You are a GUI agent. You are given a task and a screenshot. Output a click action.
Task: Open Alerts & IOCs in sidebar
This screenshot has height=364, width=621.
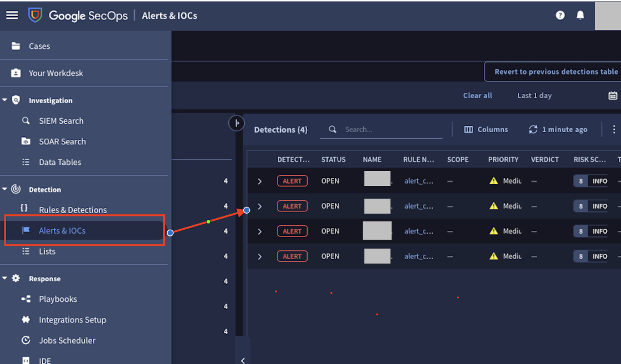[62, 231]
